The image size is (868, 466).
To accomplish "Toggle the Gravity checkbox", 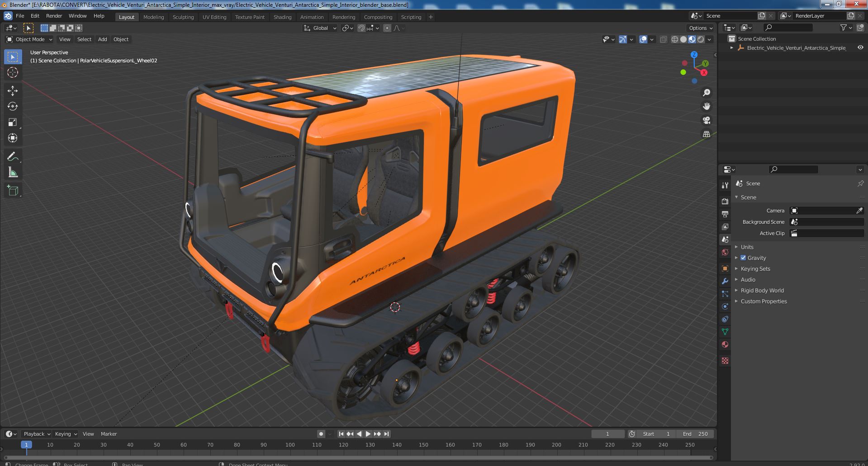I will point(743,258).
